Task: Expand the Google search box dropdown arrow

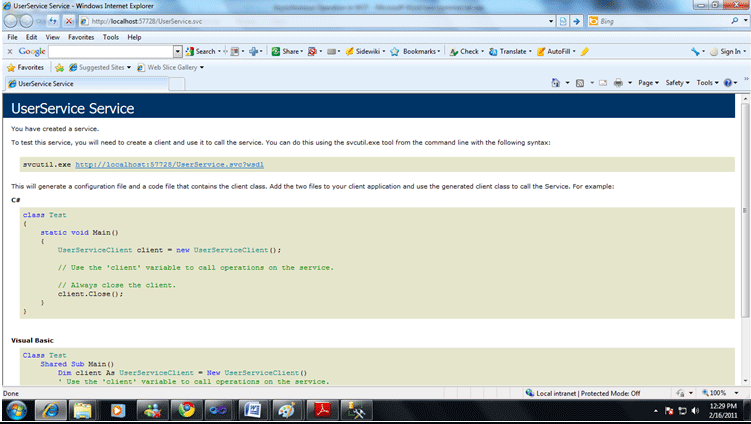Action: tap(178, 51)
